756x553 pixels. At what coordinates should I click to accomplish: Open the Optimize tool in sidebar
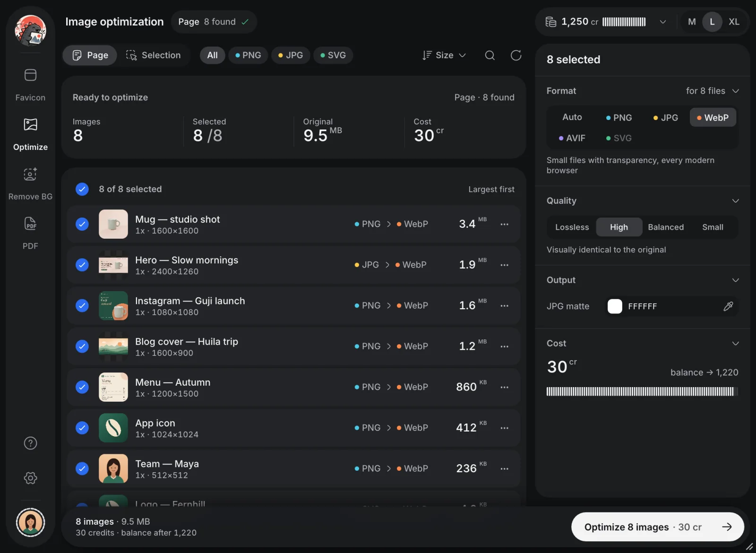click(x=30, y=134)
